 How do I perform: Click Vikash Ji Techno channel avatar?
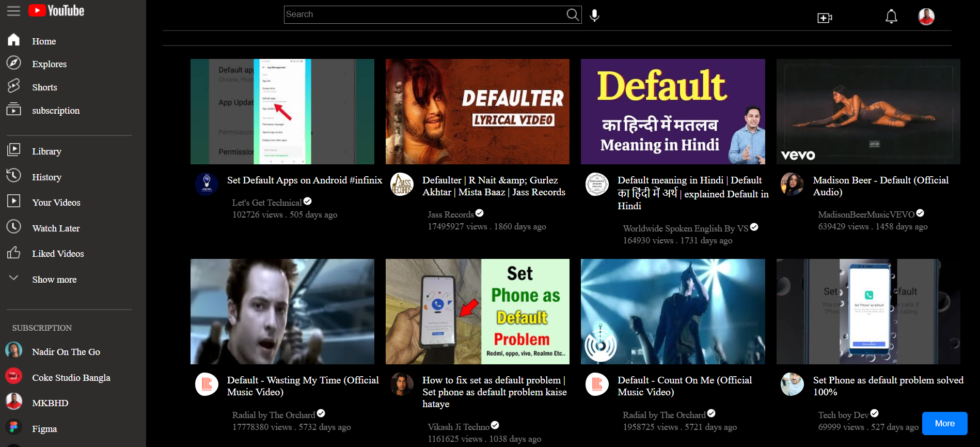click(x=402, y=384)
